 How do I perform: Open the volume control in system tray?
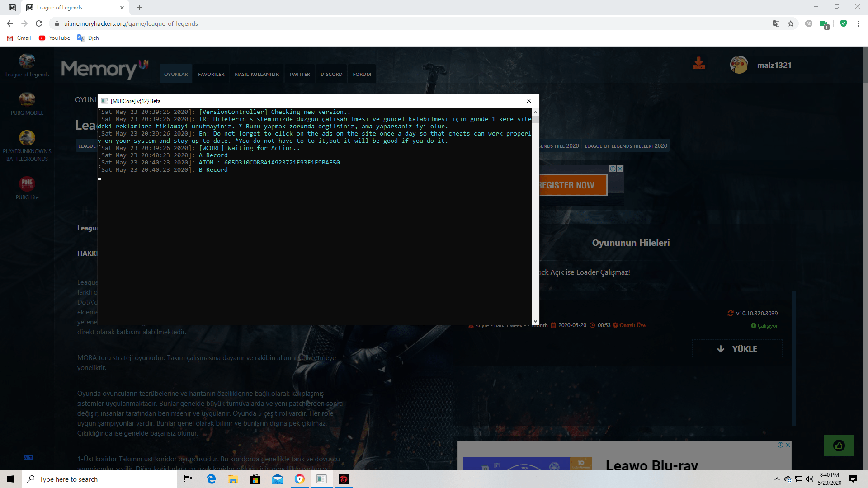pos(809,479)
